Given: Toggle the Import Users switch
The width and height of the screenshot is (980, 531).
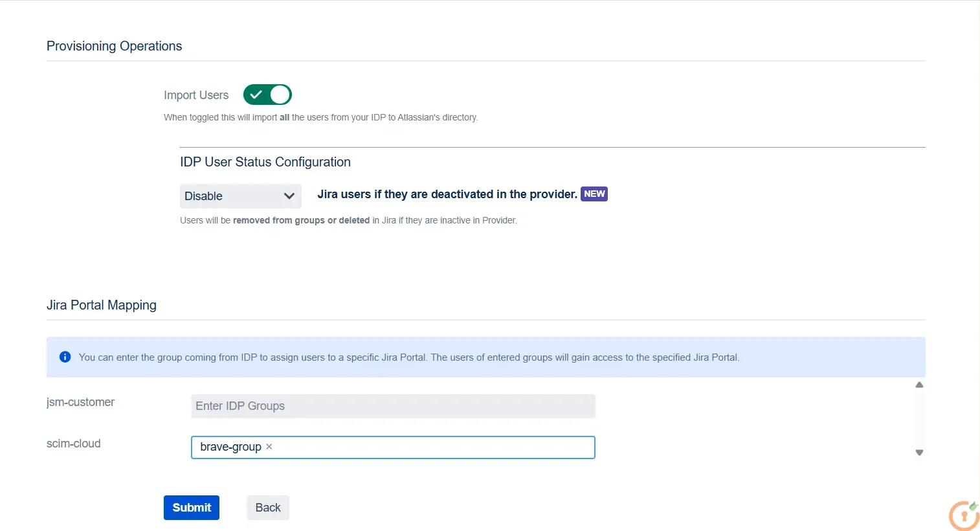Looking at the screenshot, I should click(x=267, y=95).
